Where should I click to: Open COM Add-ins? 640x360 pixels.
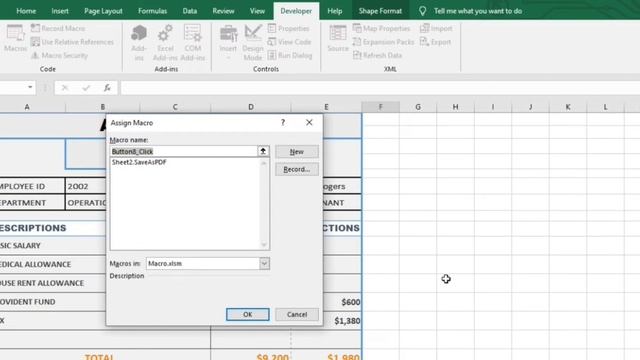coord(193,42)
